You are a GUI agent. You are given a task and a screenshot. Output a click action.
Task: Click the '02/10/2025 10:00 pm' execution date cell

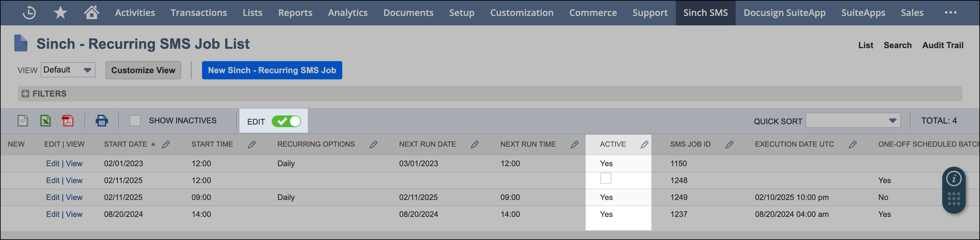792,197
